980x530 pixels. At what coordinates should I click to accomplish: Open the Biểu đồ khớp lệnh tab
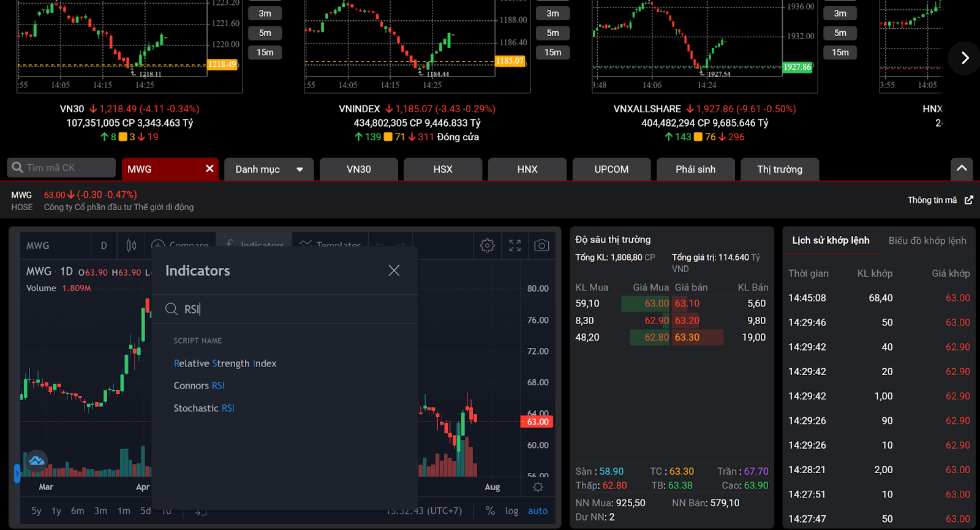927,240
